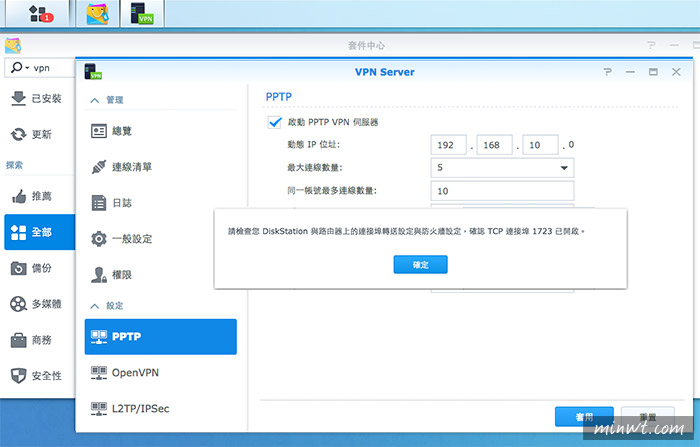The height and width of the screenshot is (447, 700).
Task: Click the PPTP network icon
Action: [99, 337]
